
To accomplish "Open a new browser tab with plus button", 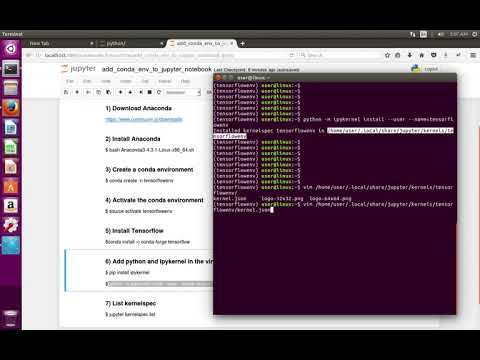I will 242,43.
